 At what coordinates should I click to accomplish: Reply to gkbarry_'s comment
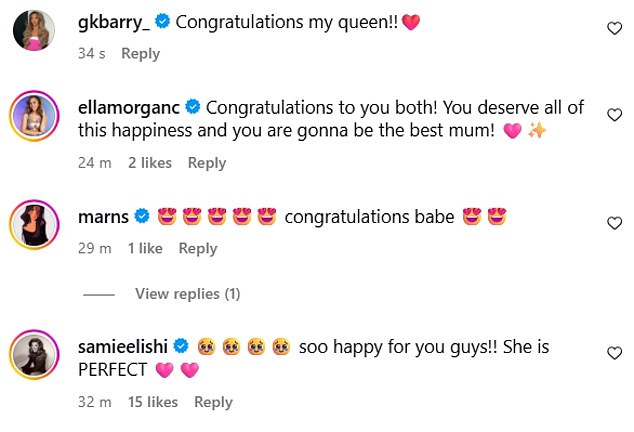pos(141,53)
